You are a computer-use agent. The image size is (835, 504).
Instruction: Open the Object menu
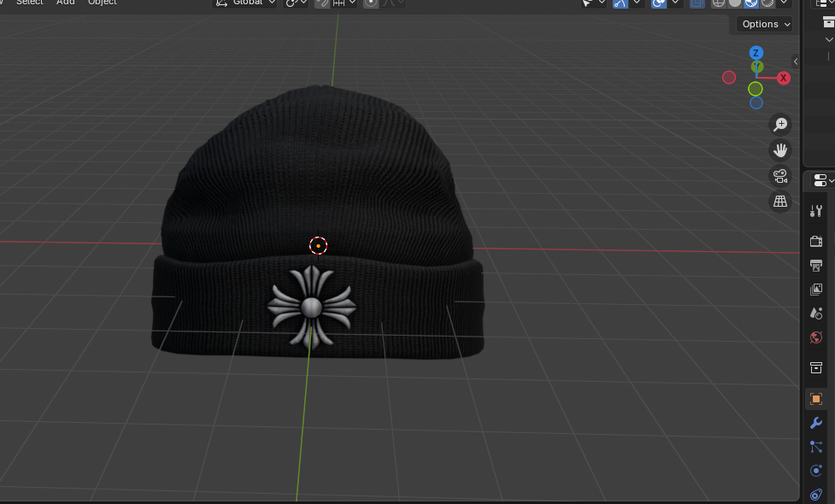click(101, 3)
